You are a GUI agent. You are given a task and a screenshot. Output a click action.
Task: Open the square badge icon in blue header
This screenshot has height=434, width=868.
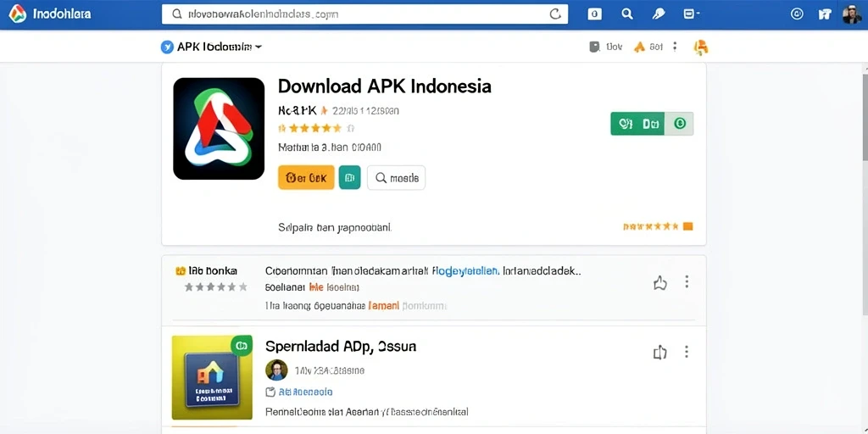tap(594, 14)
